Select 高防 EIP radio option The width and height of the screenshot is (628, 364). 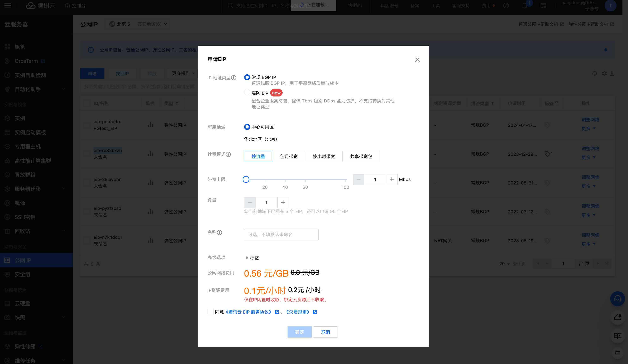247,92
